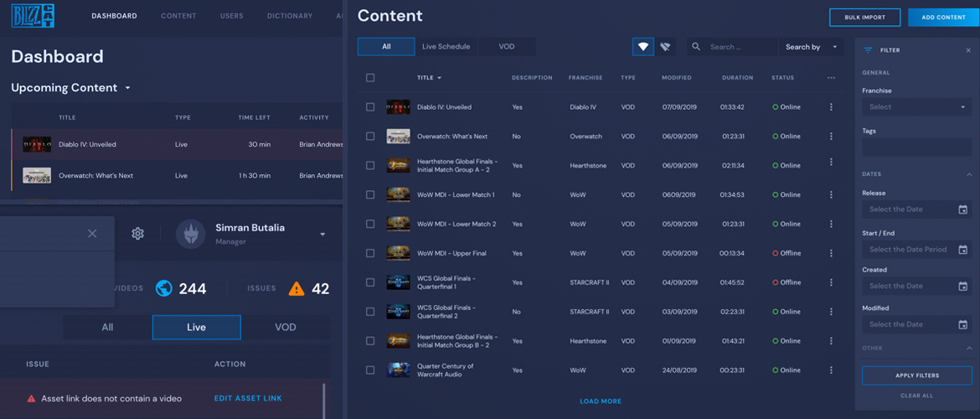Image resolution: width=980 pixels, height=419 pixels.
Task: Click Simran Butalia's avatar icon
Action: 191,234
